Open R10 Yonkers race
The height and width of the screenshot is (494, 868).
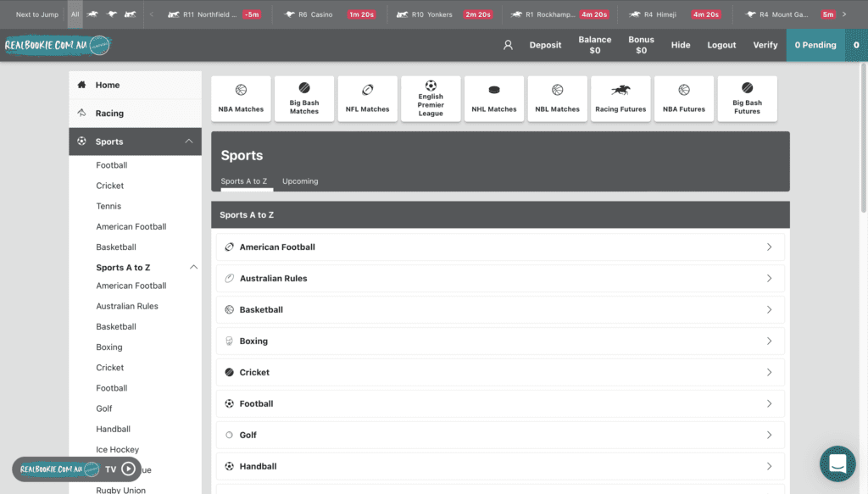pos(444,14)
